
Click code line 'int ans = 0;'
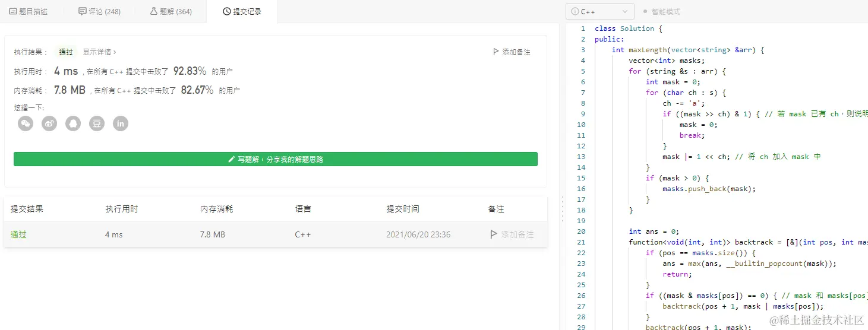654,231
